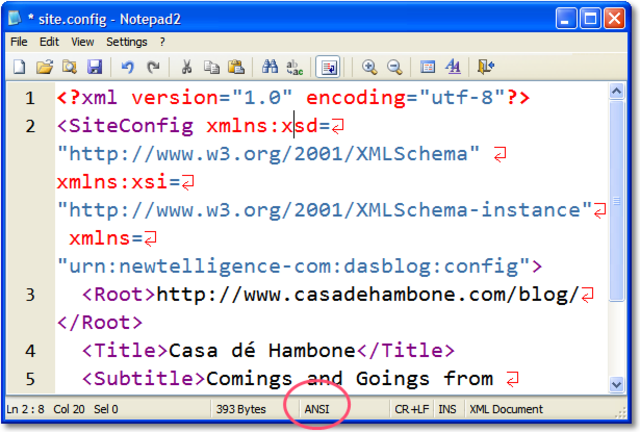Open the syntax scheme selection icon
Image resolution: width=640 pixels, height=432 pixels.
428,67
